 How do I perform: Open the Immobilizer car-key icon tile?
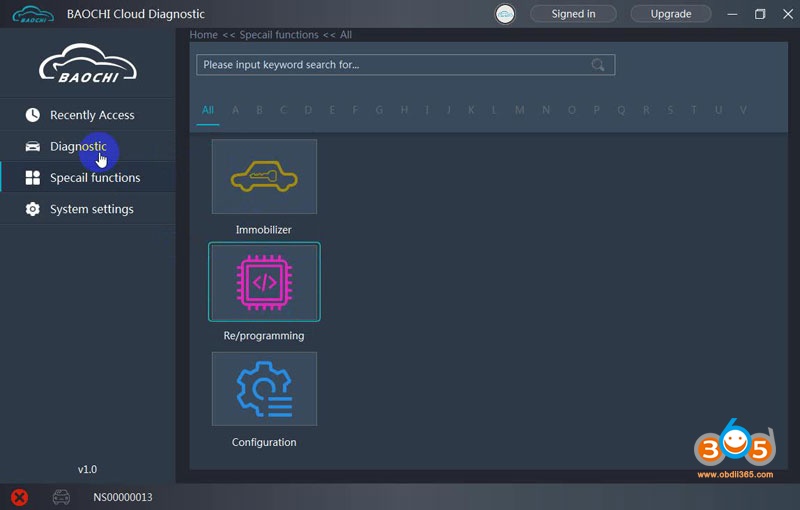click(264, 176)
